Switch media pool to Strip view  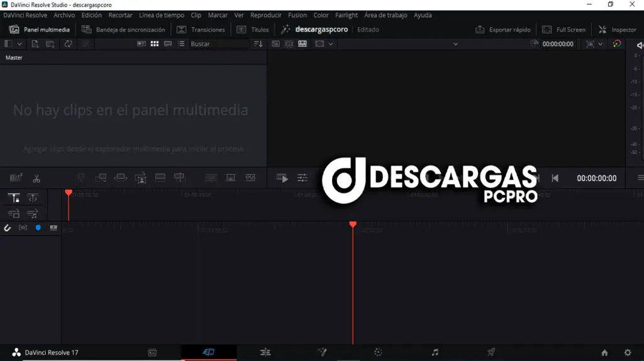(x=167, y=44)
